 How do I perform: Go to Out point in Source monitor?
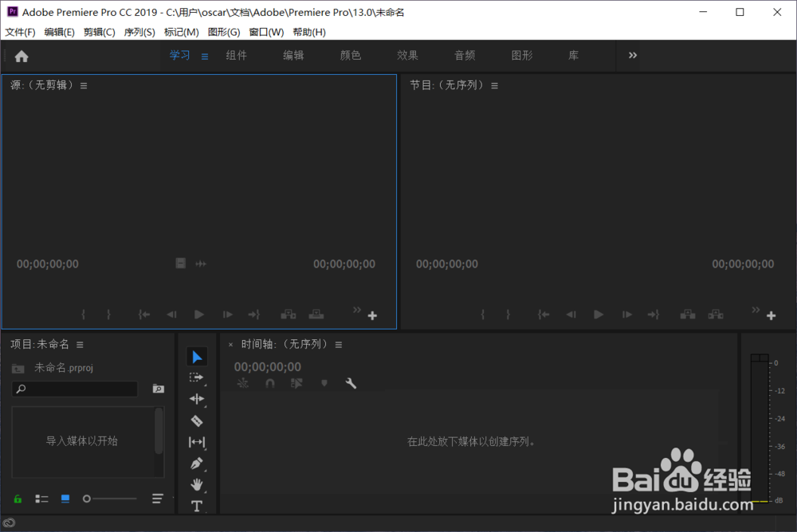(x=254, y=315)
